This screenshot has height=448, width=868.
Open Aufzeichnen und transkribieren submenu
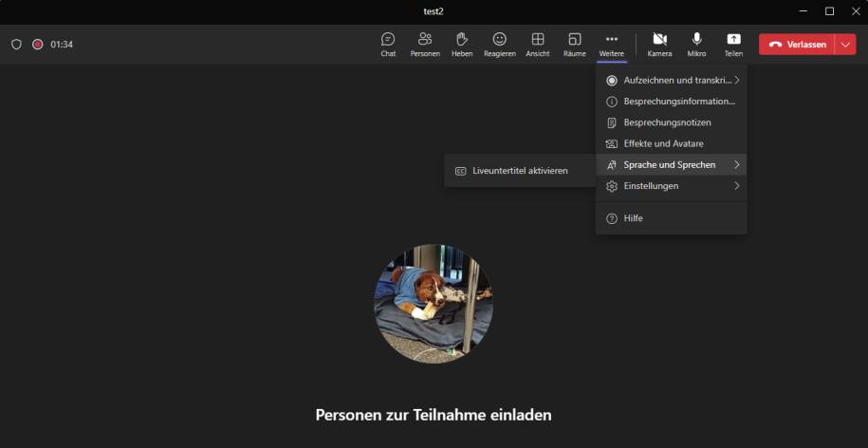click(x=671, y=81)
